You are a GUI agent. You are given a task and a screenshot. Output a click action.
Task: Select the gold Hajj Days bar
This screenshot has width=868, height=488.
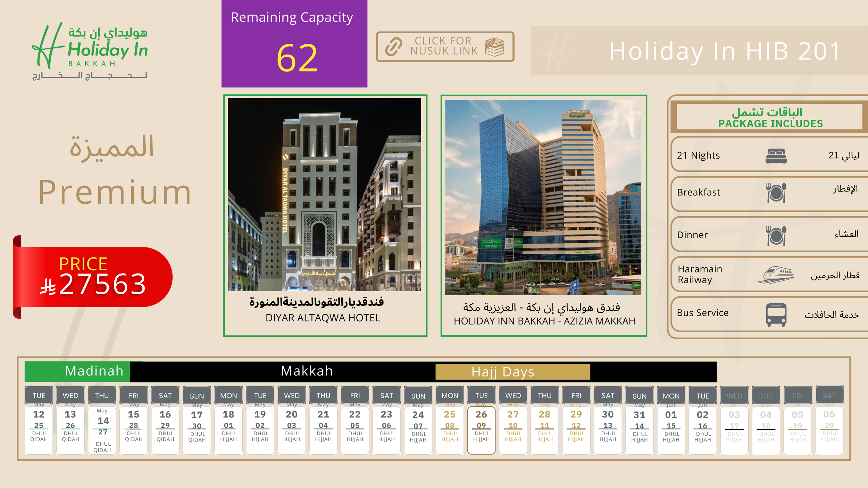click(512, 372)
